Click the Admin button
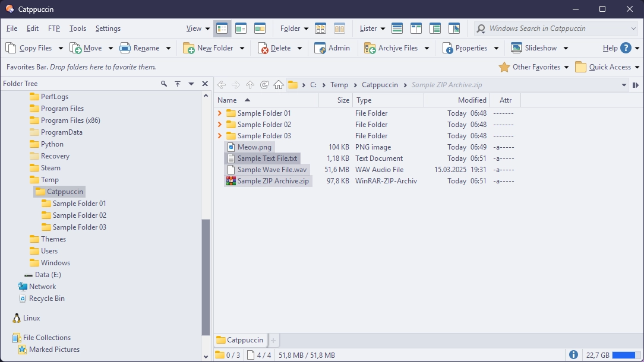The image size is (644, 362). pyautogui.click(x=332, y=48)
